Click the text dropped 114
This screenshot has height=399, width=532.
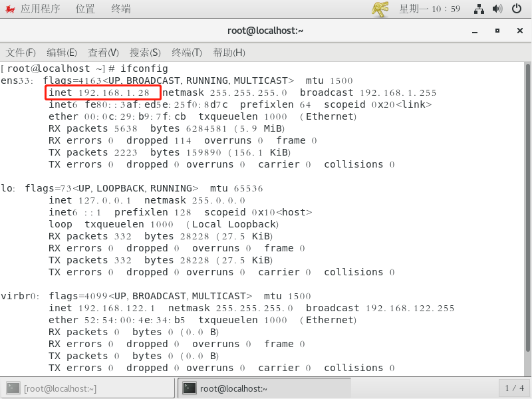[x=159, y=140]
